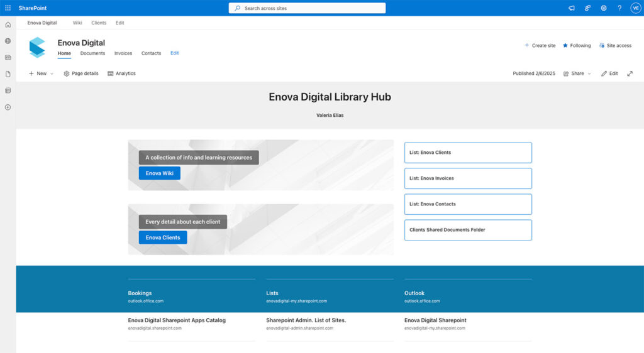The width and height of the screenshot is (644, 353).
Task: Open Wiki in hub navigation bar
Action: (x=77, y=23)
